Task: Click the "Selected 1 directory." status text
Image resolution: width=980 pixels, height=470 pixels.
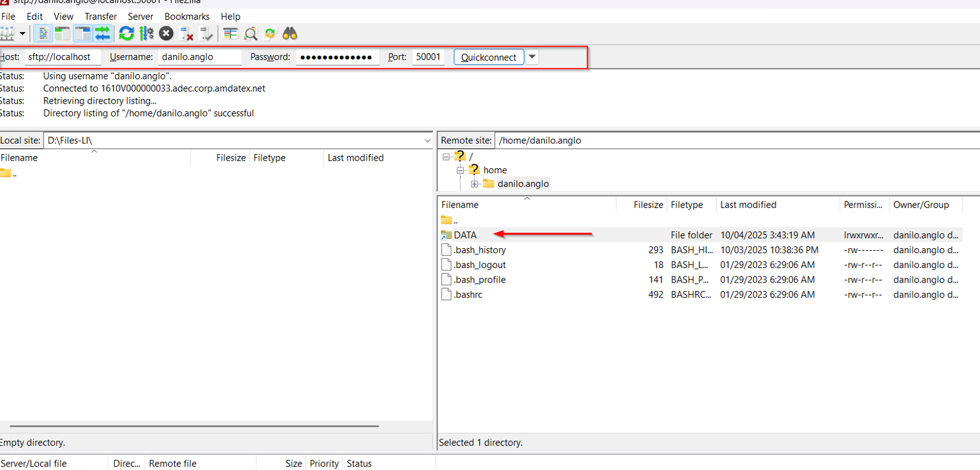Action: [480, 443]
